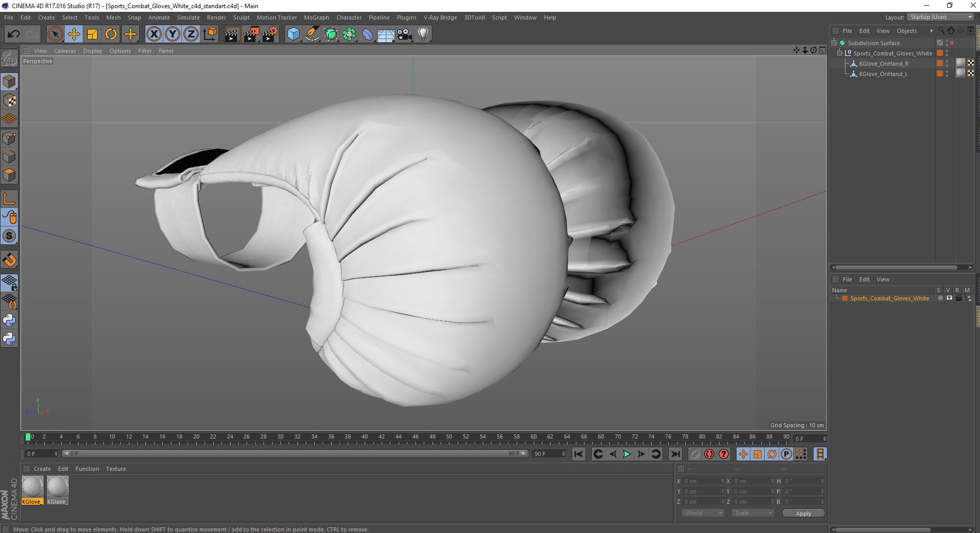Select KGlove_OnHand_R object
Screen dimensions: 980x533
click(883, 64)
